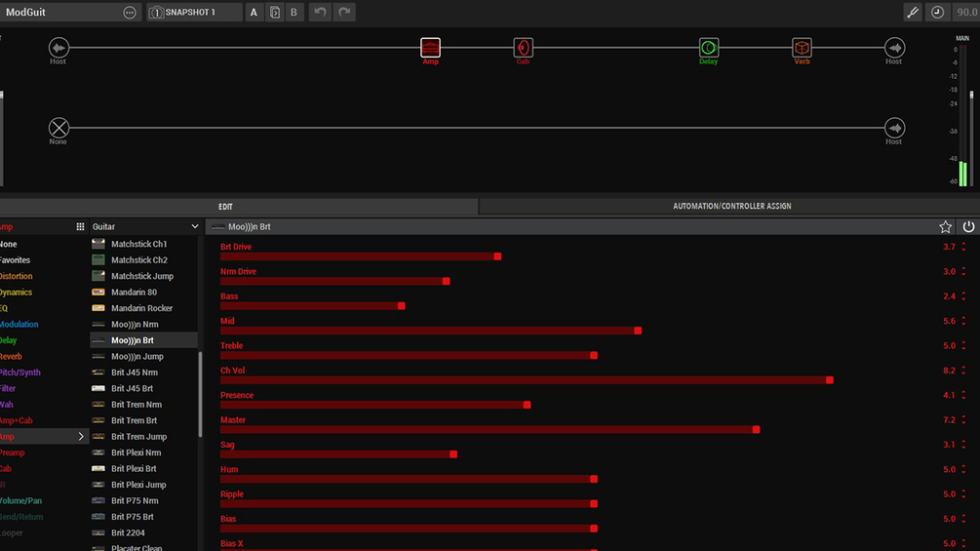Open the Guitar subcategory dropdown

[145, 227]
